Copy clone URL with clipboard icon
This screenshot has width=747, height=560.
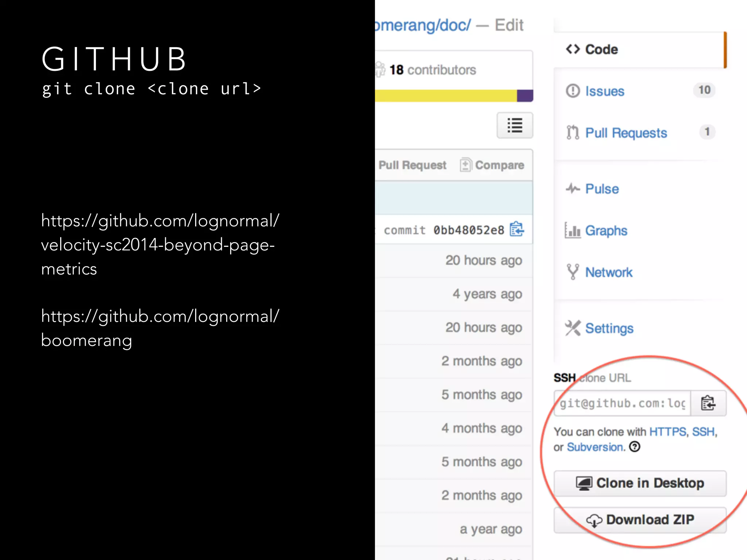pos(708,403)
